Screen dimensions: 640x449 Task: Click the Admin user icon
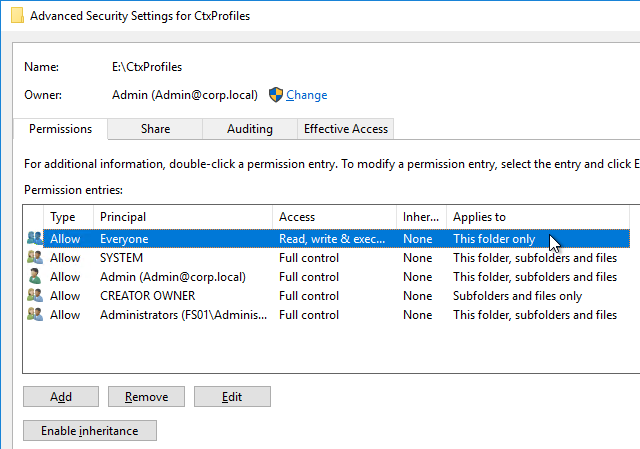pos(35,277)
